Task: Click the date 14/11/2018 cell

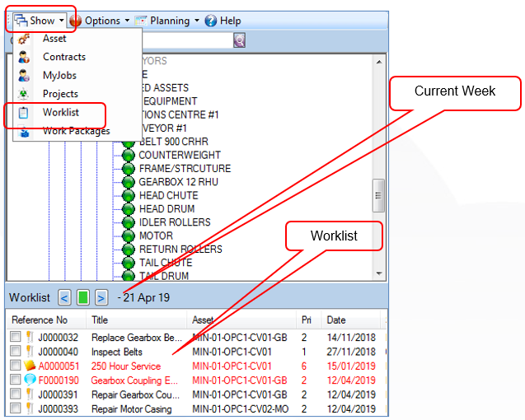Action: coord(351,338)
